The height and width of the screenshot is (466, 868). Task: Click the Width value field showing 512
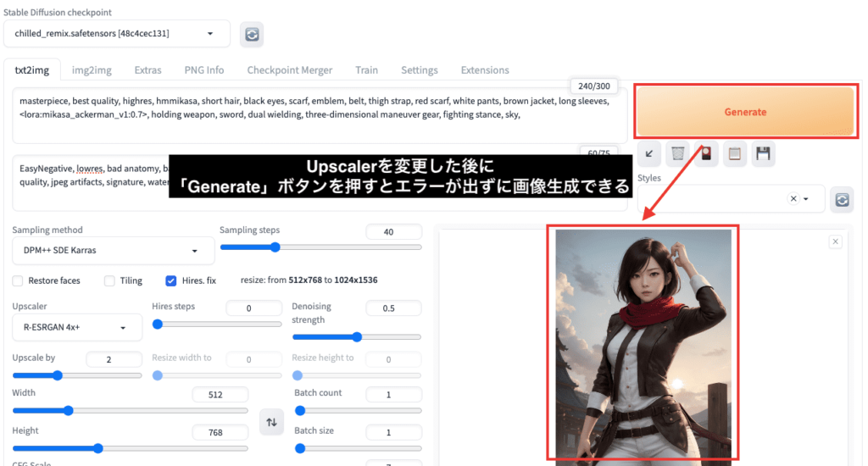click(220, 395)
